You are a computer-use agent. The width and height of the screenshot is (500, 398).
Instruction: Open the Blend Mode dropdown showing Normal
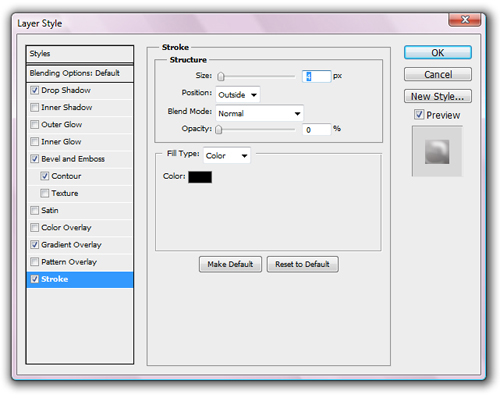260,113
